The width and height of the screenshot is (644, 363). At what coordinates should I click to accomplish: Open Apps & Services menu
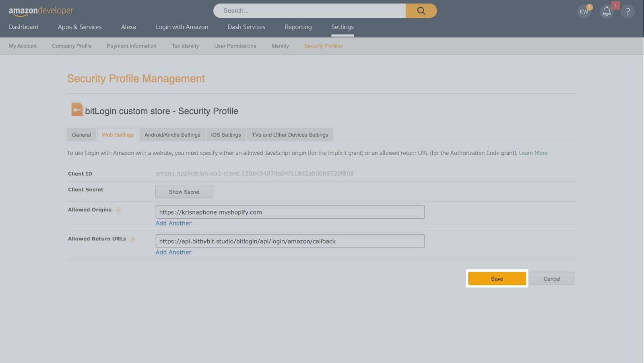pos(80,27)
